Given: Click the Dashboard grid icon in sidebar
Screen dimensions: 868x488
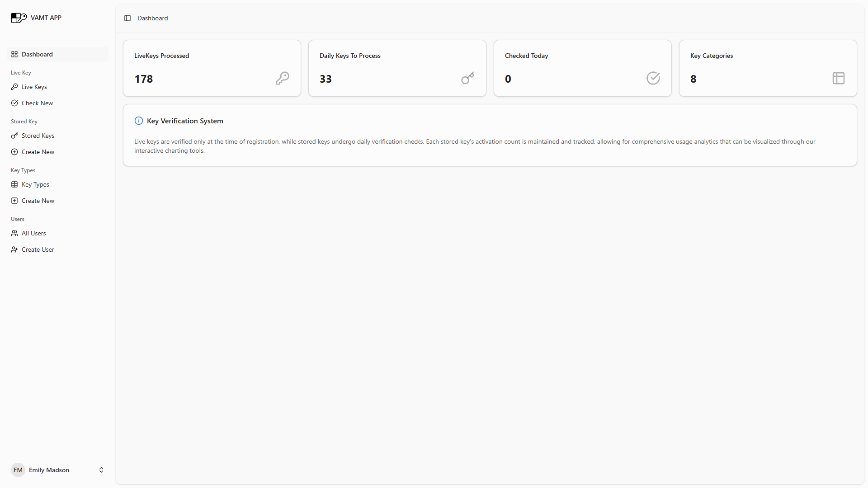Looking at the screenshot, I should [14, 54].
